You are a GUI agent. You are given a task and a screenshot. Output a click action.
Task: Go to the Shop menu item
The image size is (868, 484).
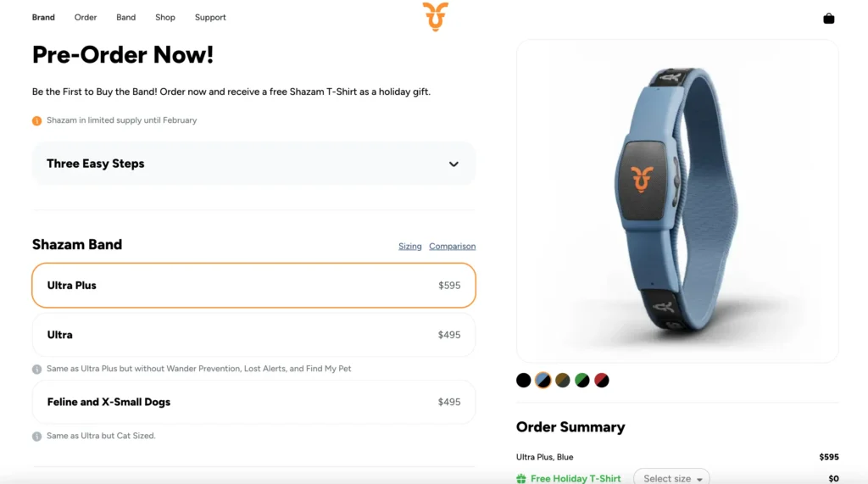(x=165, y=17)
